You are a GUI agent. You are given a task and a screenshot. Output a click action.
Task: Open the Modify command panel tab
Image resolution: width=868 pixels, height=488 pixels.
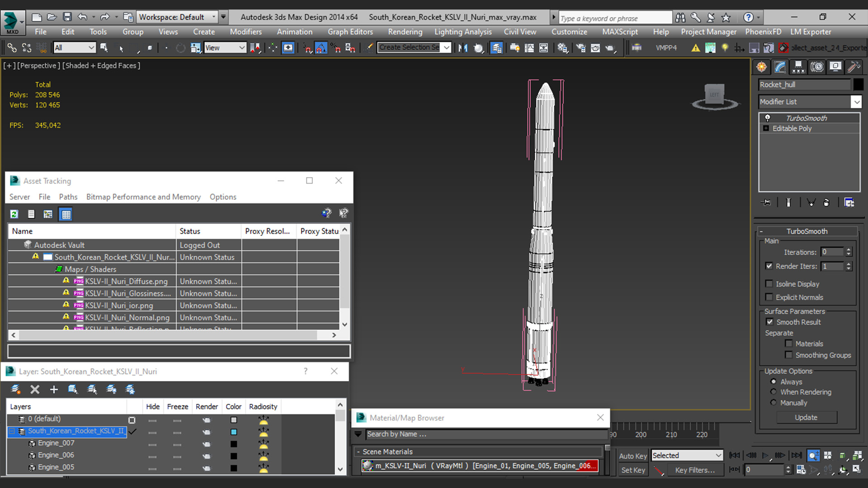(780, 67)
